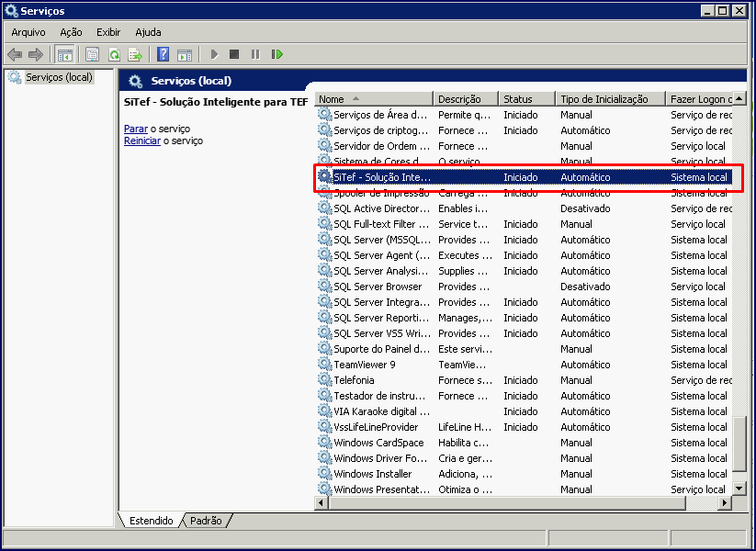Sort by the Tipo de Inicialização column header
756x551 pixels.
[x=610, y=99]
